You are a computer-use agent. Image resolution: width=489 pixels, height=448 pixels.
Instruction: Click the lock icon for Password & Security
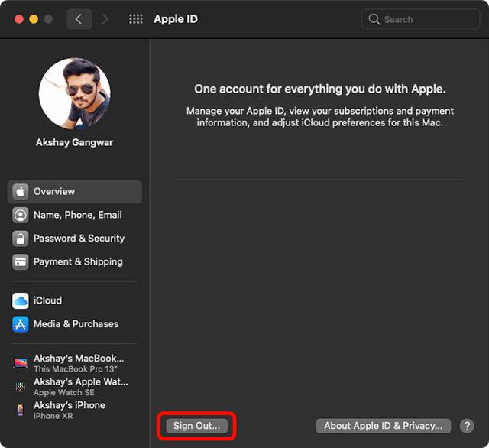tap(21, 239)
